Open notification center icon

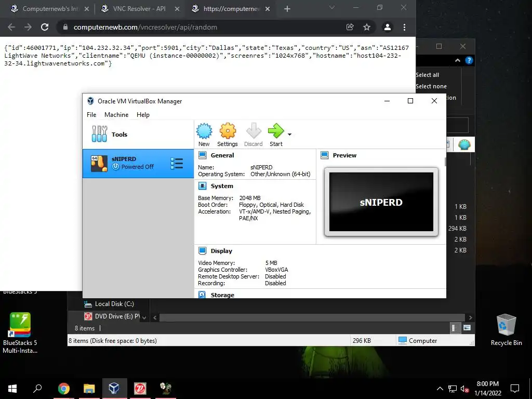tap(515, 388)
